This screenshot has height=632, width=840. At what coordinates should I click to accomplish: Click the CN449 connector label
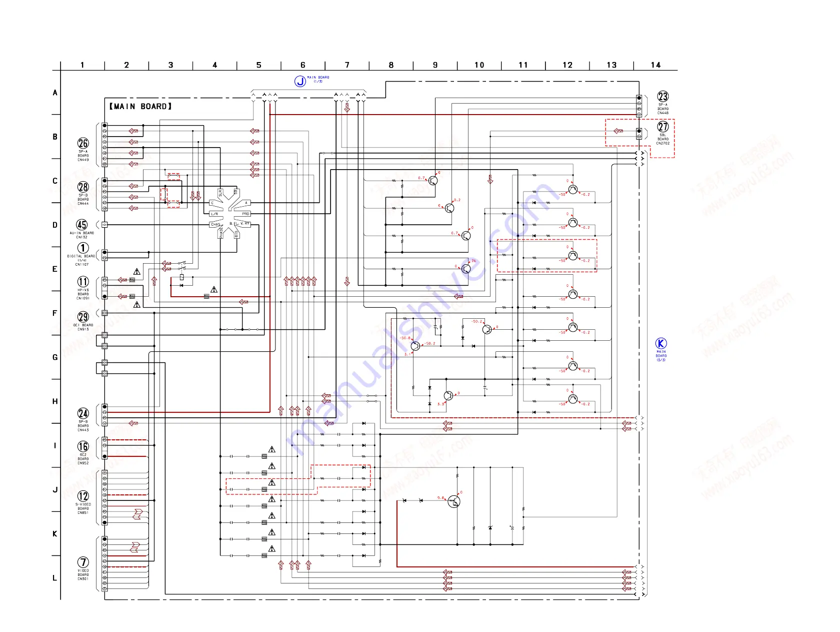83,160
